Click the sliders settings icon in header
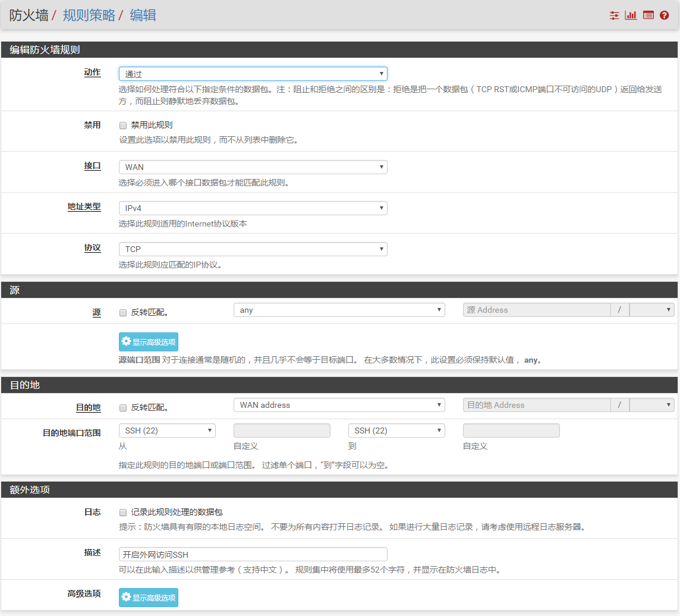 [614, 15]
